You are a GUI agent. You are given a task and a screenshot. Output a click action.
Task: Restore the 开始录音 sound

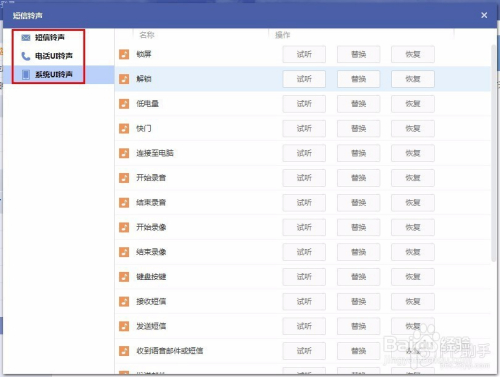coord(413,178)
